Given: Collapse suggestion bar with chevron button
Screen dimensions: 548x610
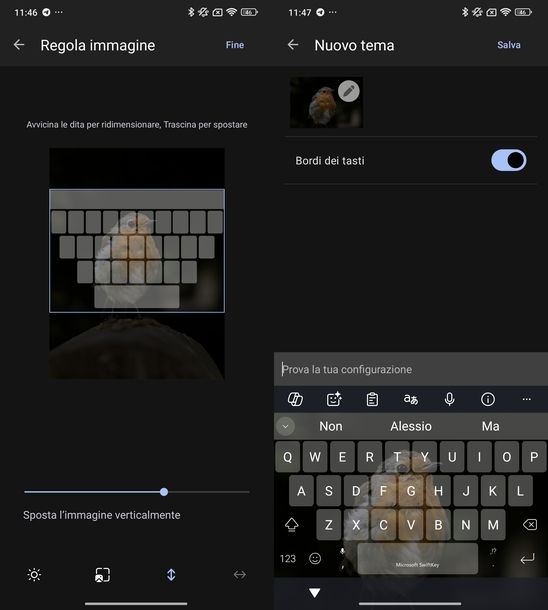Looking at the screenshot, I should click(285, 426).
